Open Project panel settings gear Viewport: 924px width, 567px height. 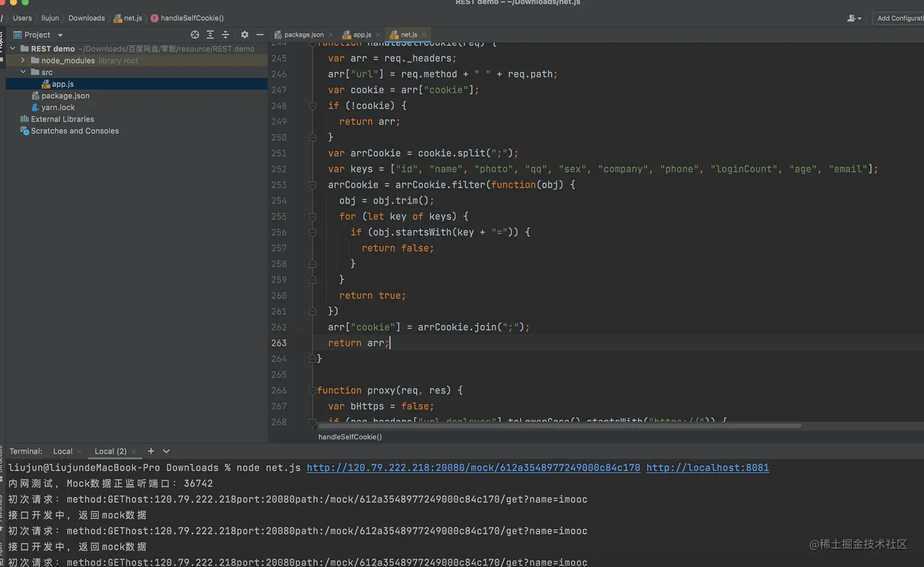tap(244, 35)
